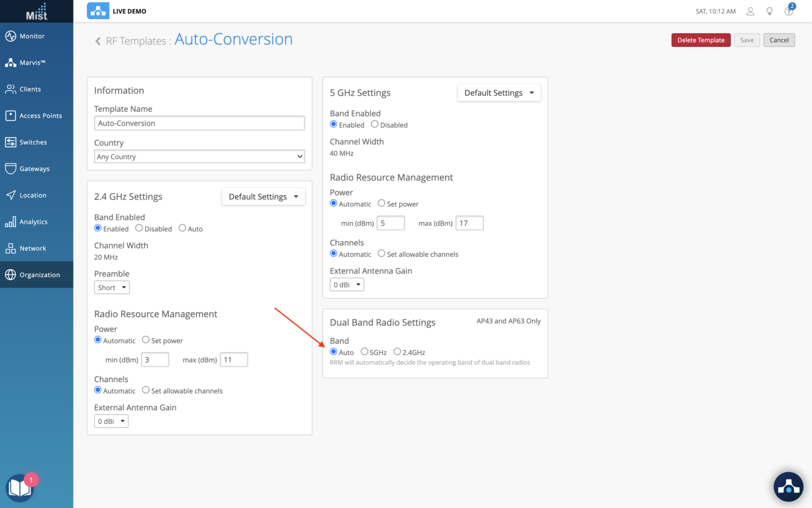Select Marvis from the sidebar
Viewport: 812px width, 508px height.
point(32,62)
